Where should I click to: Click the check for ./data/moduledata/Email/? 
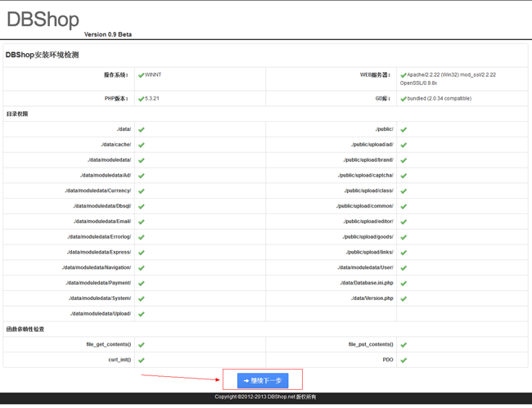click(141, 222)
